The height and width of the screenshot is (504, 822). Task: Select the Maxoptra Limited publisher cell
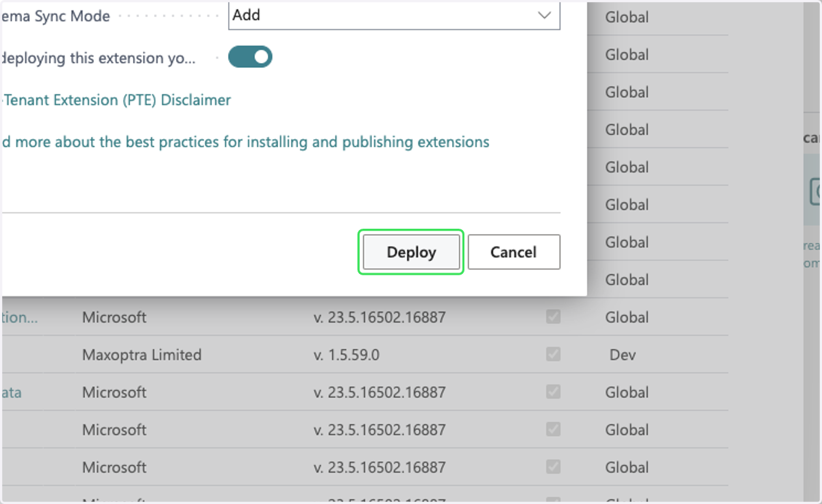(x=142, y=355)
